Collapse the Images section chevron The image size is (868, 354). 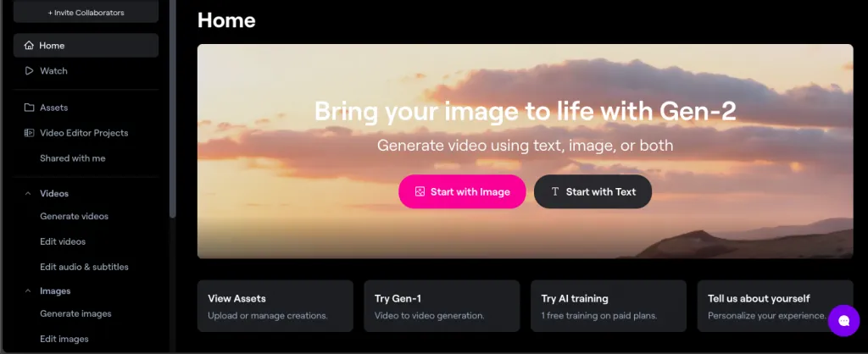pos(29,291)
